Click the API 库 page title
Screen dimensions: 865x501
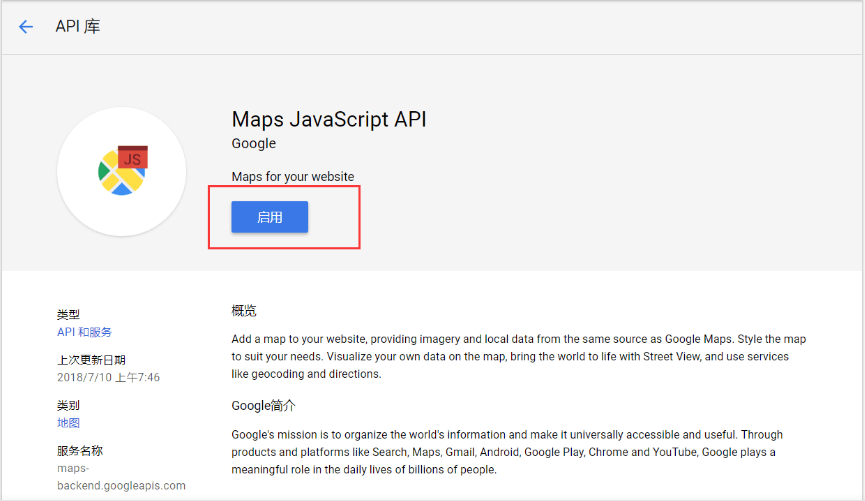click(x=78, y=26)
